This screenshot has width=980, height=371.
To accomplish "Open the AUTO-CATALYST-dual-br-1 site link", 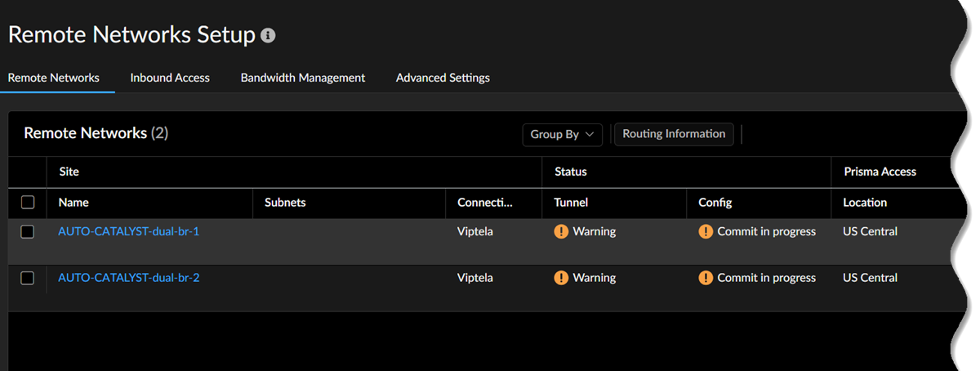I will (x=129, y=231).
